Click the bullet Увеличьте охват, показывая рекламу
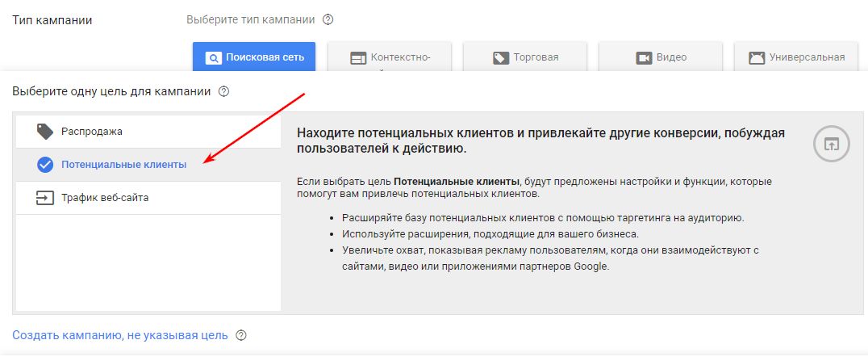Image resolution: width=868 pixels, height=361 pixels. click(549, 258)
